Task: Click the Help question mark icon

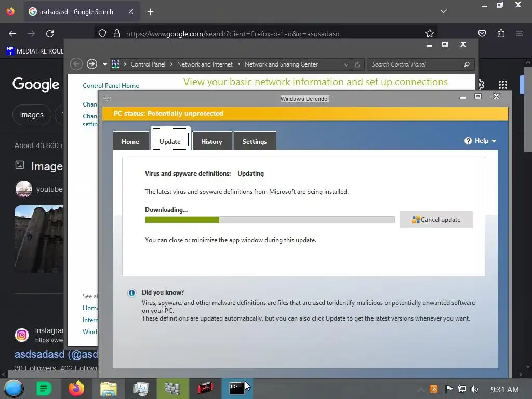Action: click(x=468, y=141)
